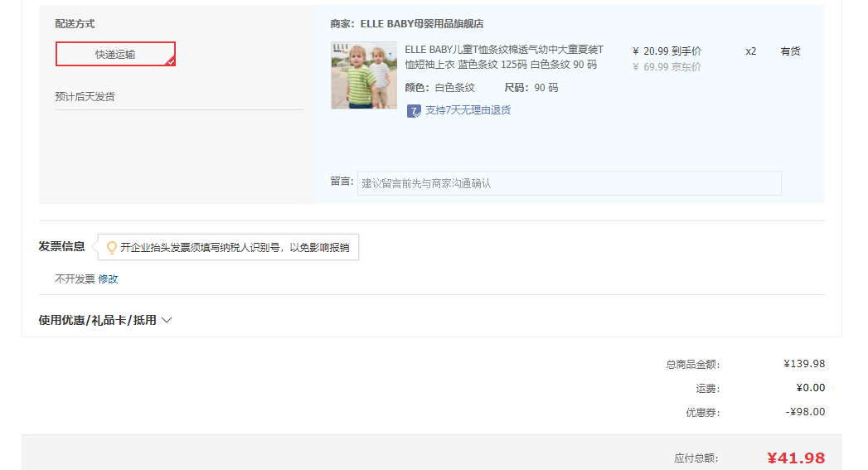868x470 pixels.
Task: Click the ¥69.99 京东价 price
Action: click(667, 67)
